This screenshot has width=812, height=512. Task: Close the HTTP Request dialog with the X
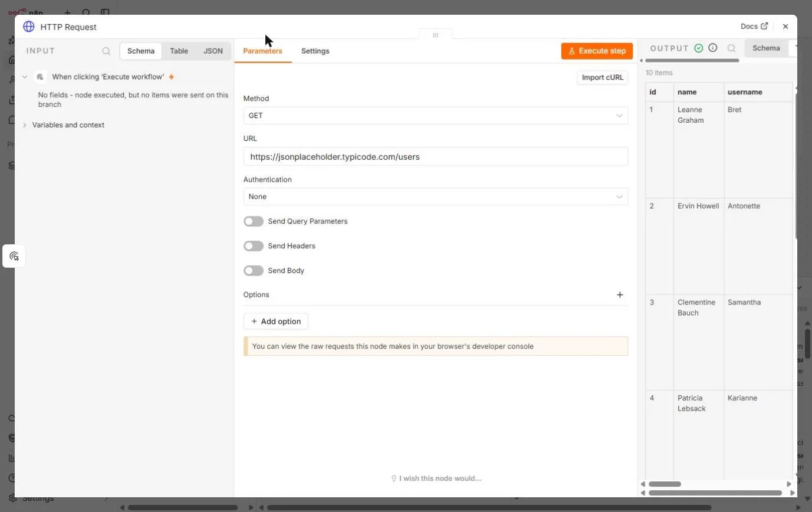[785, 27]
